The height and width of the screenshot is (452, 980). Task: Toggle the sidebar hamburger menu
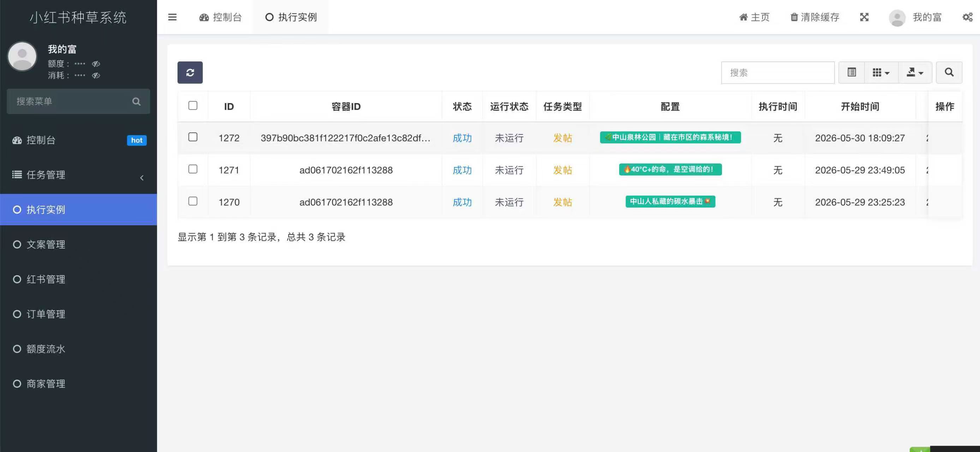click(172, 17)
